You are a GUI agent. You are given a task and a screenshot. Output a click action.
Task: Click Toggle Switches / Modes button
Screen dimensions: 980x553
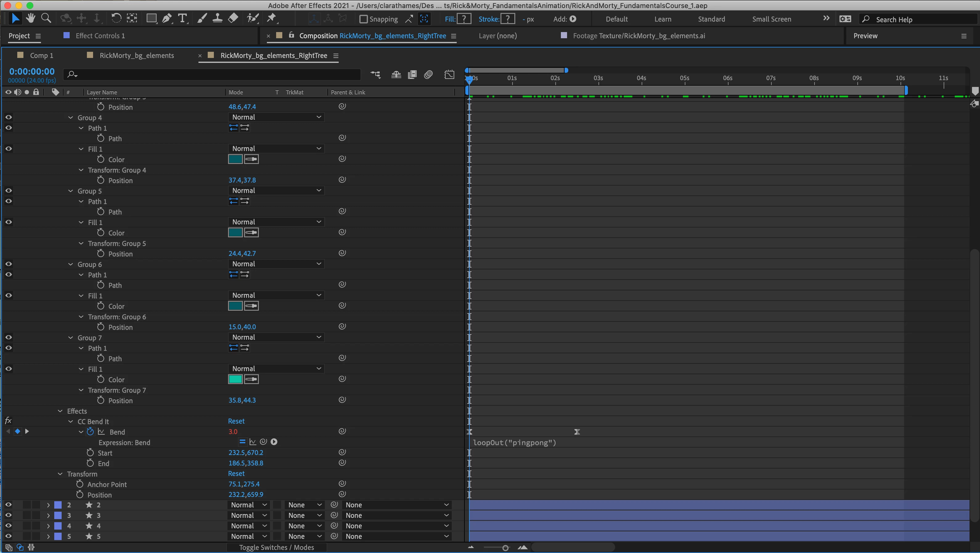pos(276,548)
